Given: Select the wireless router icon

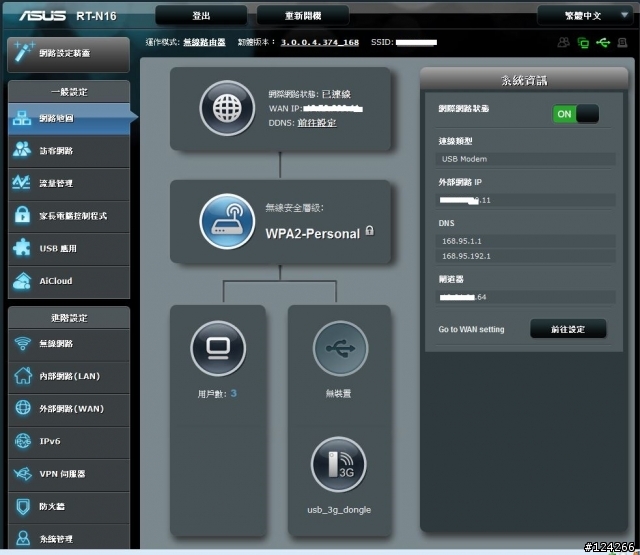Looking at the screenshot, I should coord(227,221).
